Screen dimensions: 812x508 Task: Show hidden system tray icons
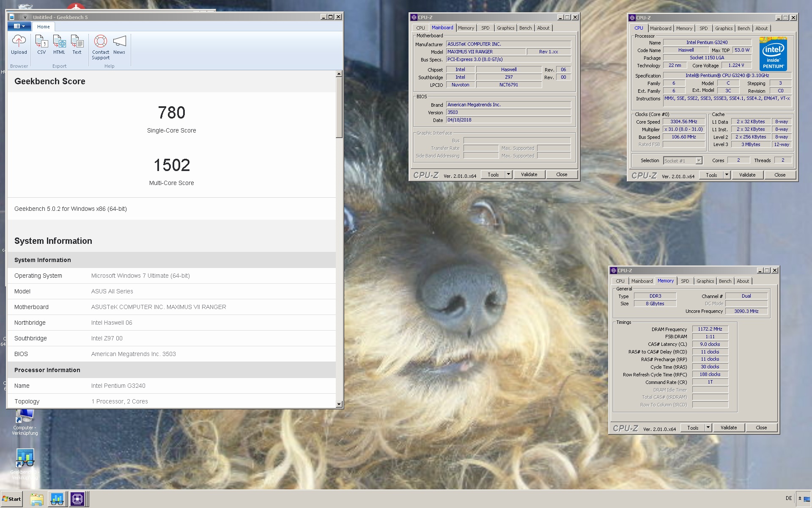pyautogui.click(x=800, y=499)
